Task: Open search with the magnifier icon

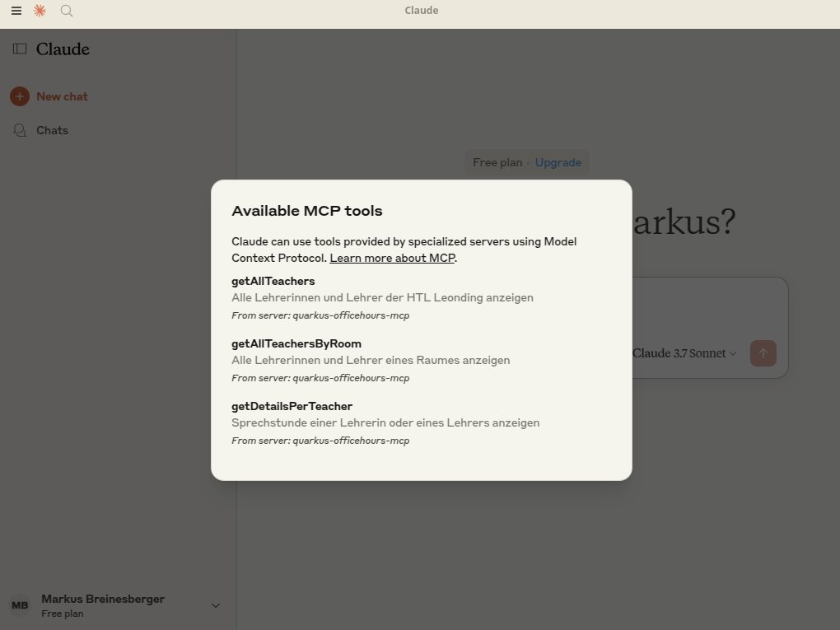Action: [x=67, y=11]
